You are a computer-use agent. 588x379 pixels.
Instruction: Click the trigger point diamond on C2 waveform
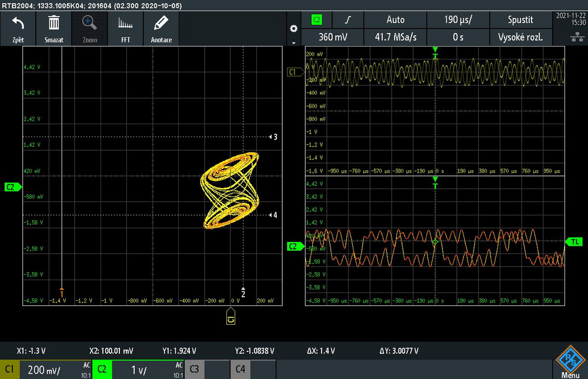[x=435, y=242]
